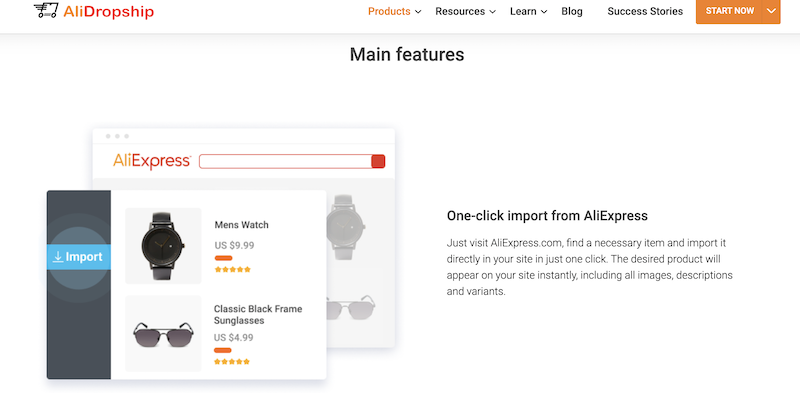The image size is (800, 393).
Task: Open the START NOW arrow dropdown
Action: point(771,11)
